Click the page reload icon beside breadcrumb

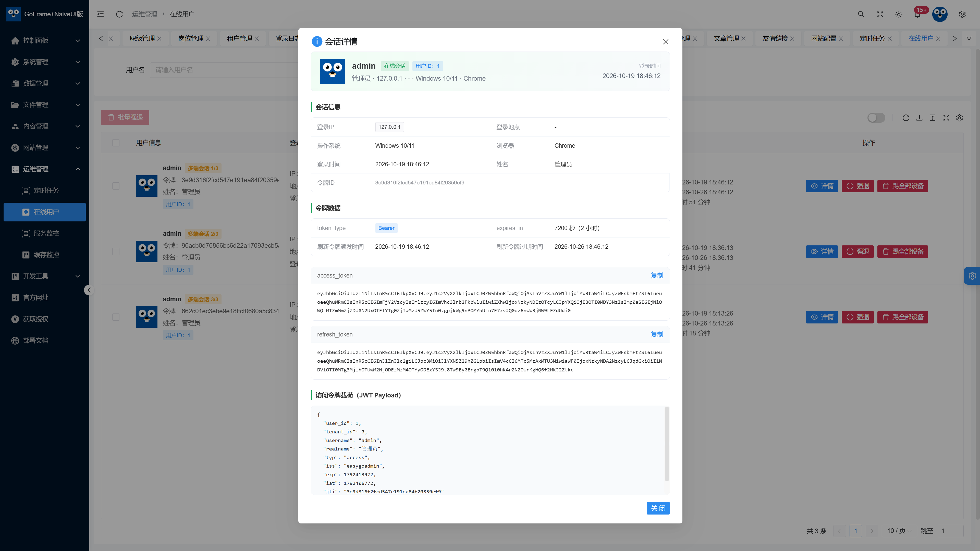click(119, 14)
